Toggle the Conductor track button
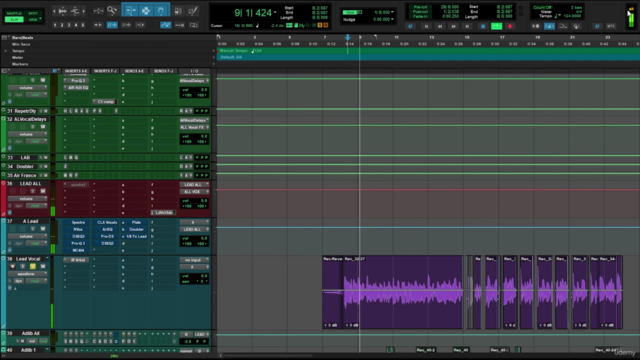 tap(576, 26)
